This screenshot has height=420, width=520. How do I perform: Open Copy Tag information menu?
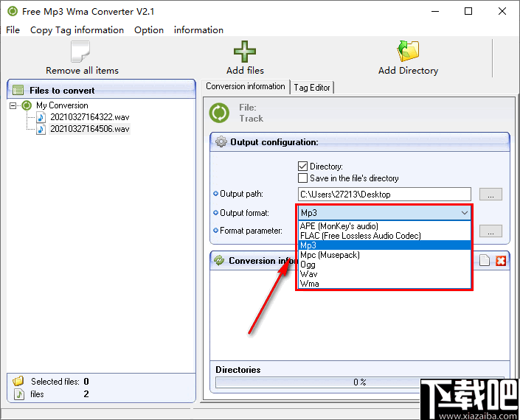pos(77,30)
